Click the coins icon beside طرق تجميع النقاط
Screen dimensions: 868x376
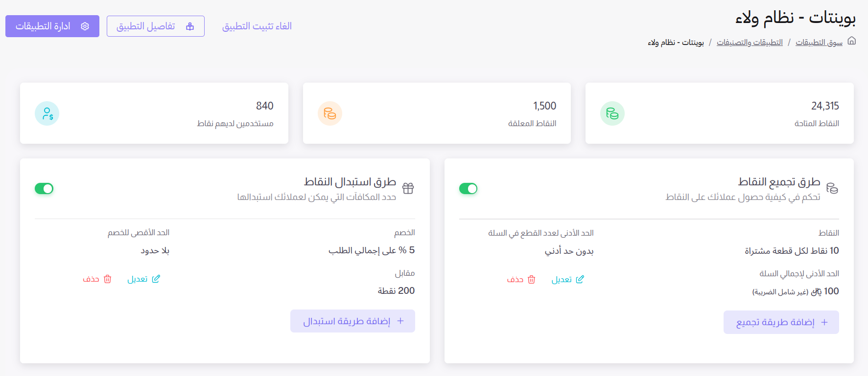coord(833,187)
